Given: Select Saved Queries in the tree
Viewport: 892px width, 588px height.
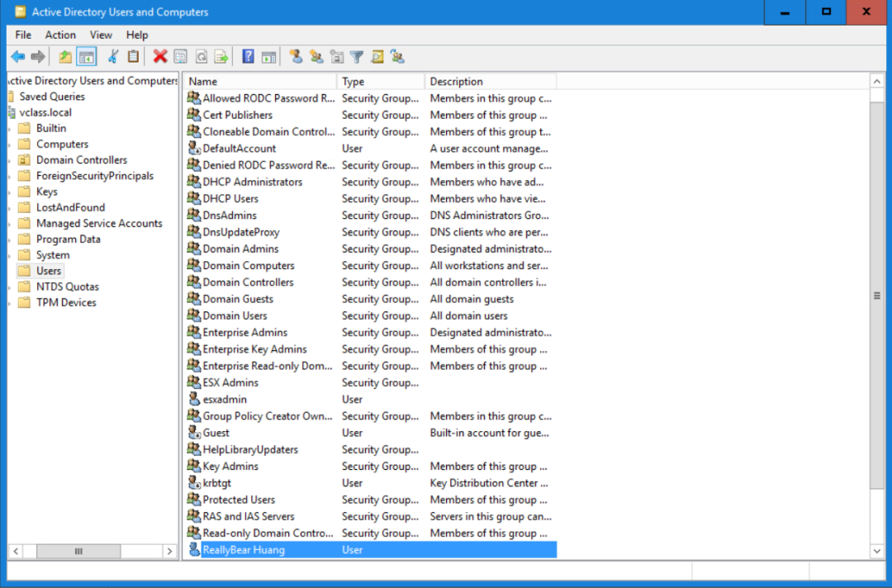Looking at the screenshot, I should click(52, 97).
